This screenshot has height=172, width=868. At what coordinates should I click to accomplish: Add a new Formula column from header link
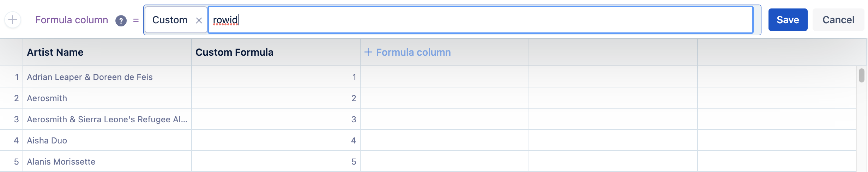point(413,52)
